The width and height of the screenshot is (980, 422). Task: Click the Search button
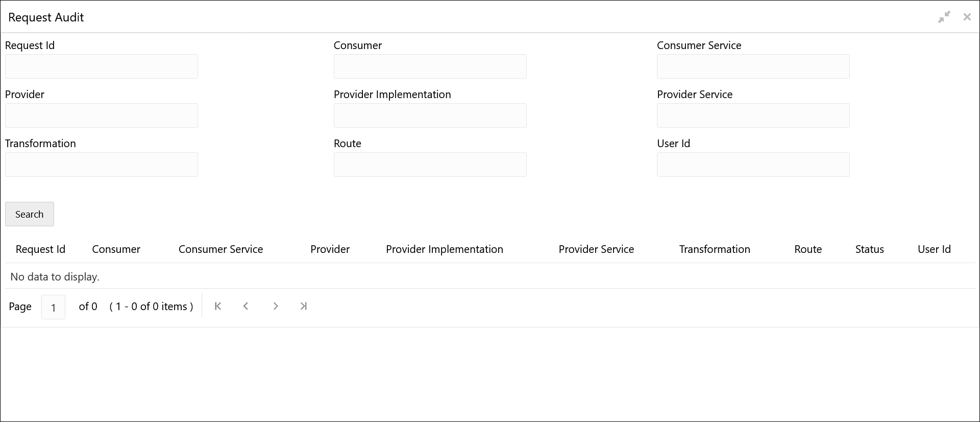point(30,214)
